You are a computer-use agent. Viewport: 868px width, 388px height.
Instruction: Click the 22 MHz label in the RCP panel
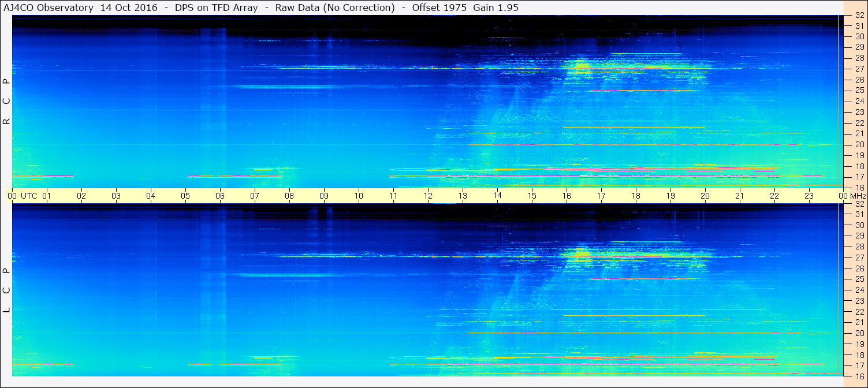point(859,123)
